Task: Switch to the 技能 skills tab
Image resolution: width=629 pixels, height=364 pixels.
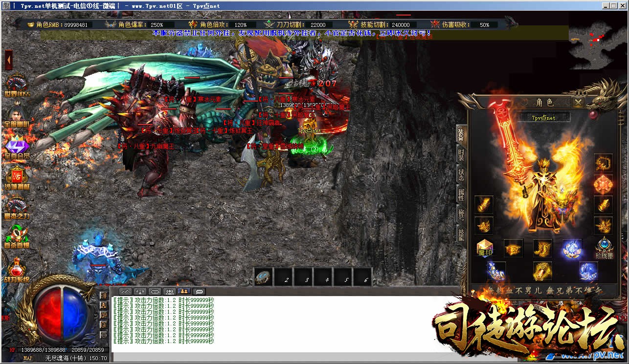Action: click(461, 234)
